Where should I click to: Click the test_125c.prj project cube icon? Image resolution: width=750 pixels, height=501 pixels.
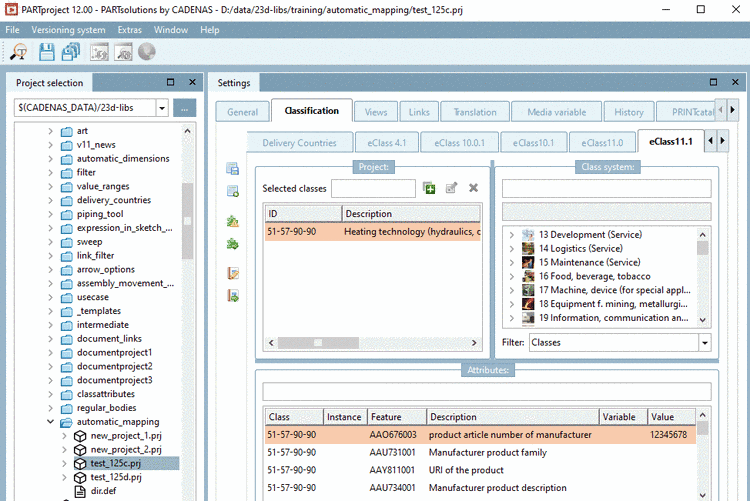click(x=80, y=463)
